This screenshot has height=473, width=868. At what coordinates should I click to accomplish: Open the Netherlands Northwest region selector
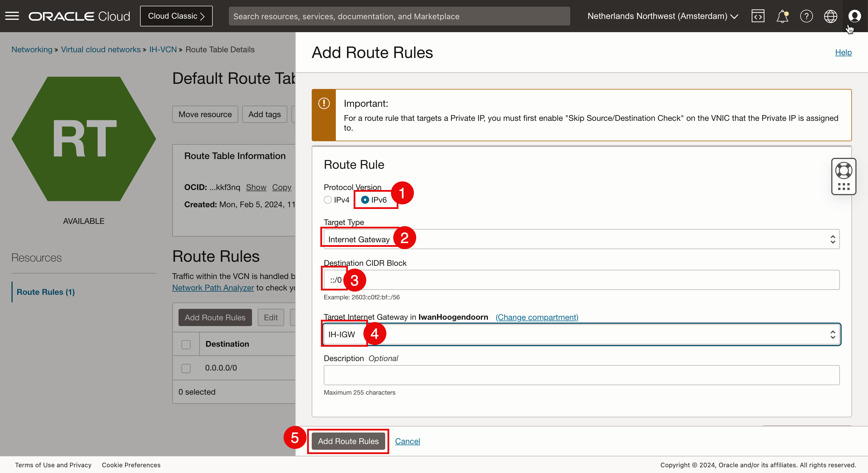pos(662,16)
